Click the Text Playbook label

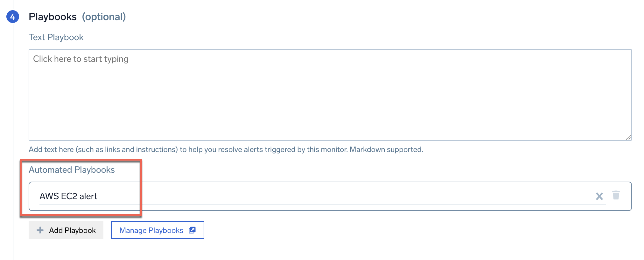(56, 37)
